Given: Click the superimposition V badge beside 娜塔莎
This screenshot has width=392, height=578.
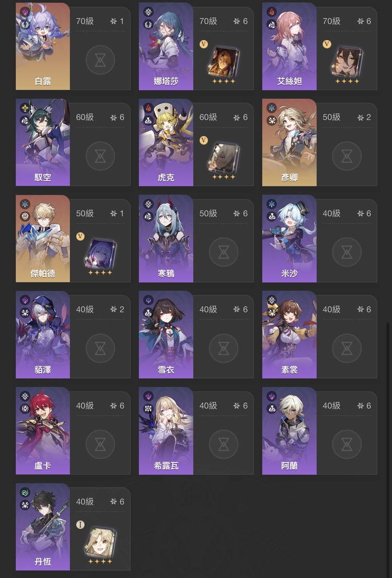Looking at the screenshot, I should [x=203, y=44].
